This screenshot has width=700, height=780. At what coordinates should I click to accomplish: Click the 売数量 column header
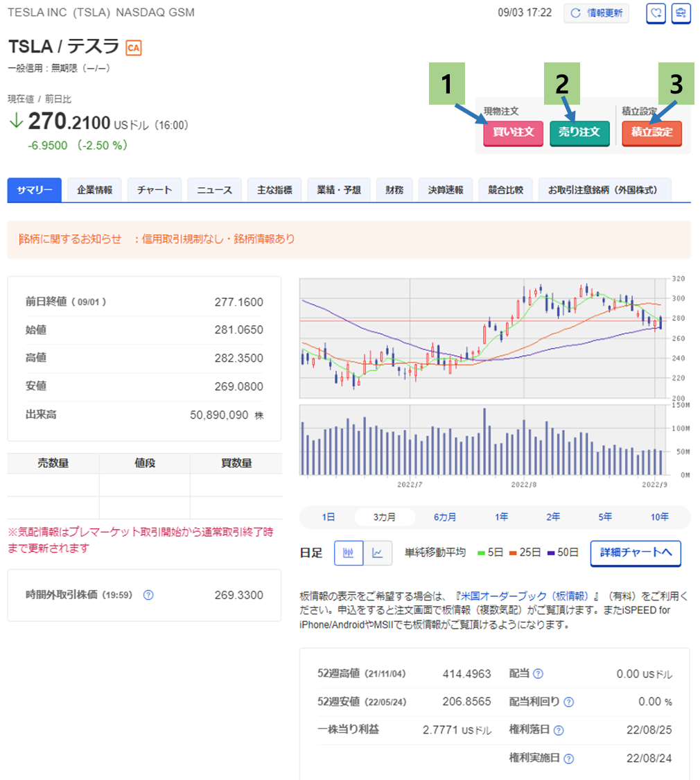point(53,463)
